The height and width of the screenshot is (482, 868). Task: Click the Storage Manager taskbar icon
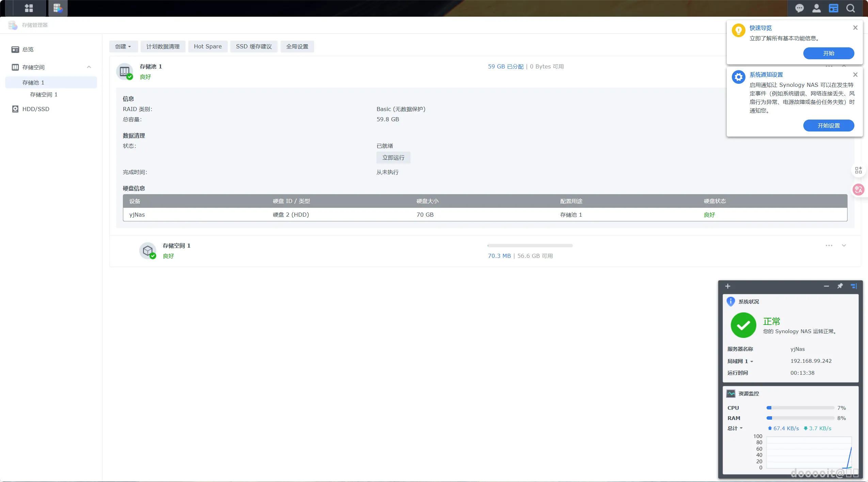58,8
